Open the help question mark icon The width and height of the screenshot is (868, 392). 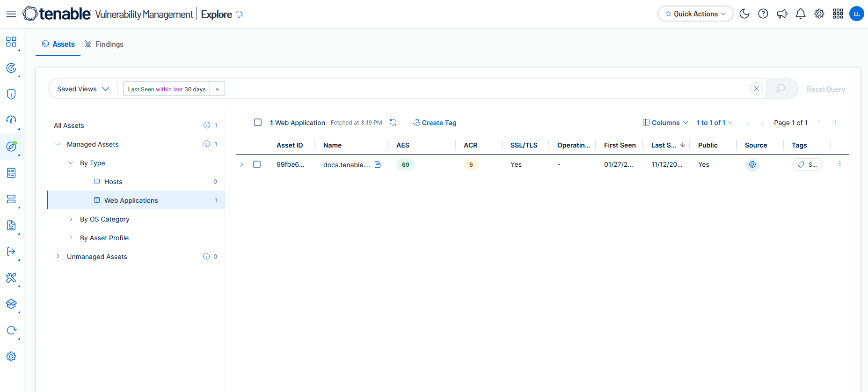tap(763, 14)
